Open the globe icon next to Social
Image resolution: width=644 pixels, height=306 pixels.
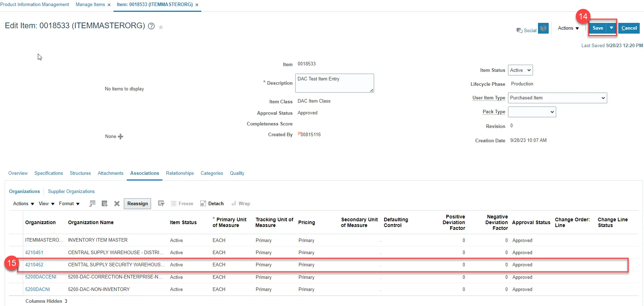(543, 28)
